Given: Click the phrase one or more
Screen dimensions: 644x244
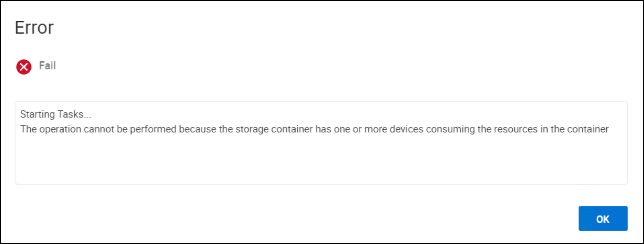Looking at the screenshot, I should pos(360,129).
